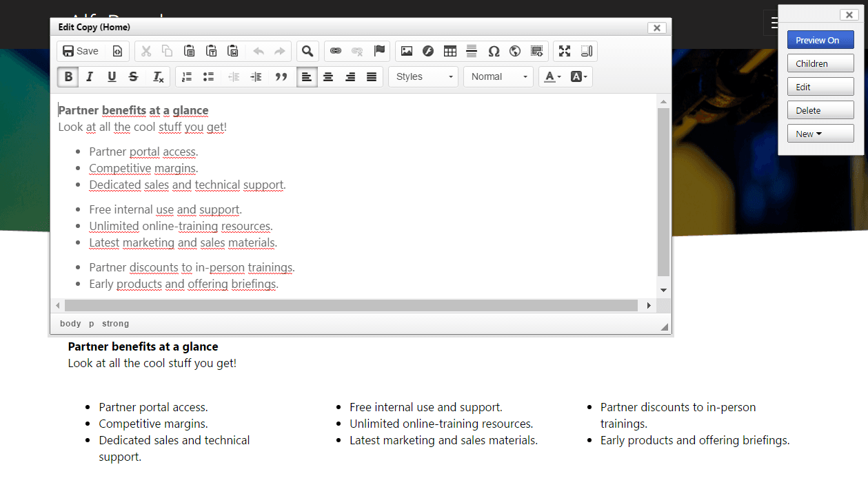The width and height of the screenshot is (868, 498).
Task: Toggle Block Quote formatting
Action: click(281, 76)
